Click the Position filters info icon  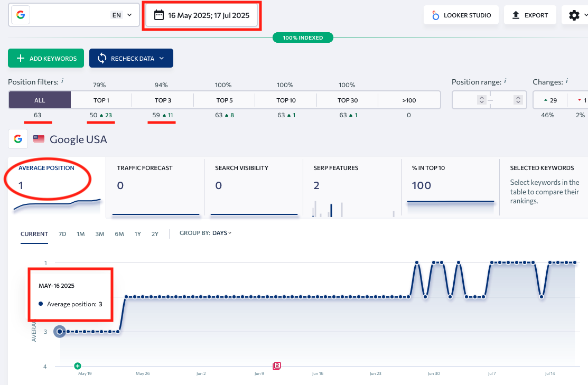pos(62,81)
